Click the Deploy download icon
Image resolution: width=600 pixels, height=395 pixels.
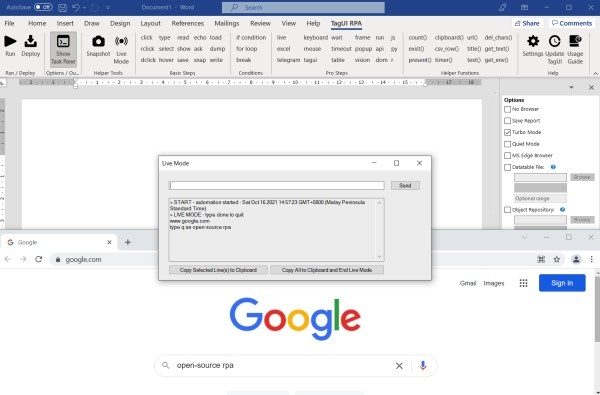[31, 41]
